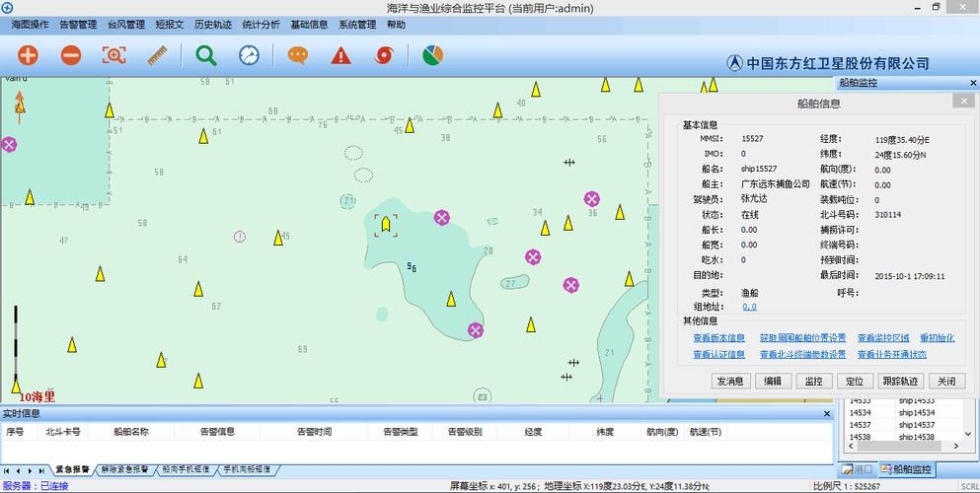Click the 发消息 button
The image size is (980, 493).
tap(731, 381)
